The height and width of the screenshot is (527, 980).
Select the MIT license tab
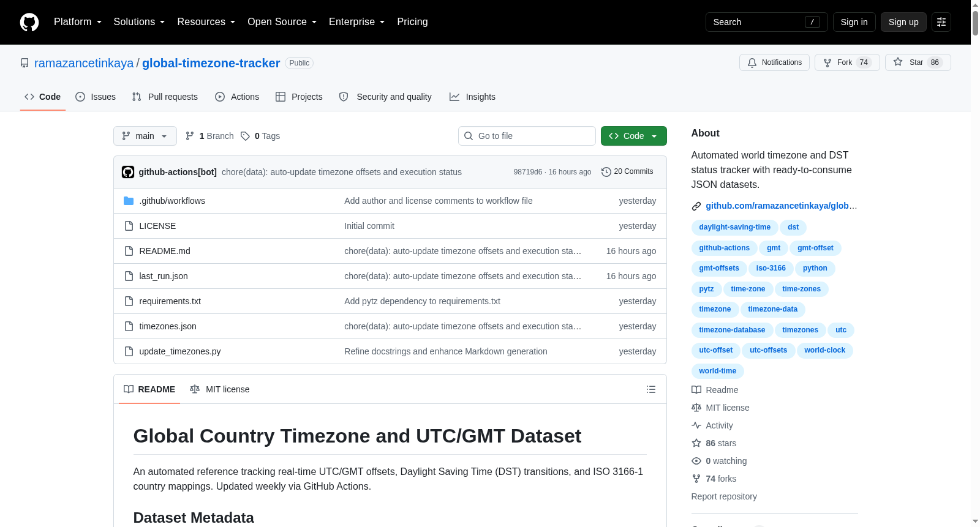[x=220, y=389]
